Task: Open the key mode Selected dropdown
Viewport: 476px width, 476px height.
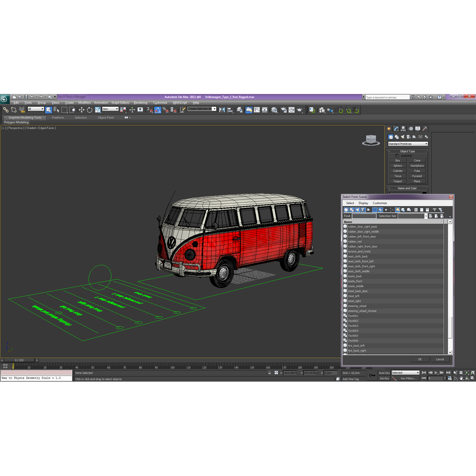Action: point(405,373)
